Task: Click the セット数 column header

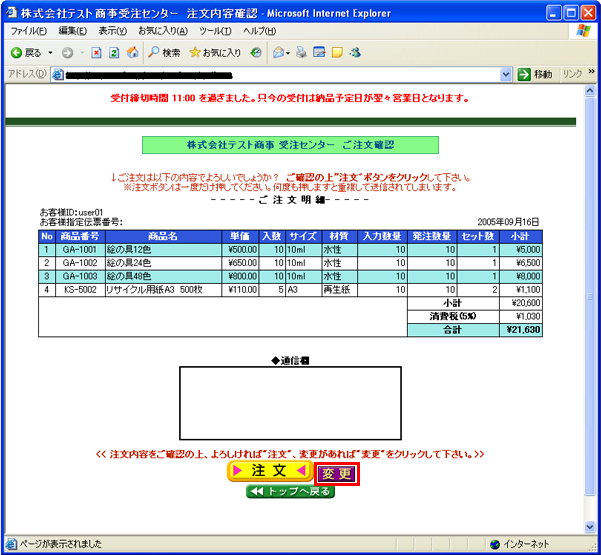Action: pyautogui.click(x=478, y=236)
